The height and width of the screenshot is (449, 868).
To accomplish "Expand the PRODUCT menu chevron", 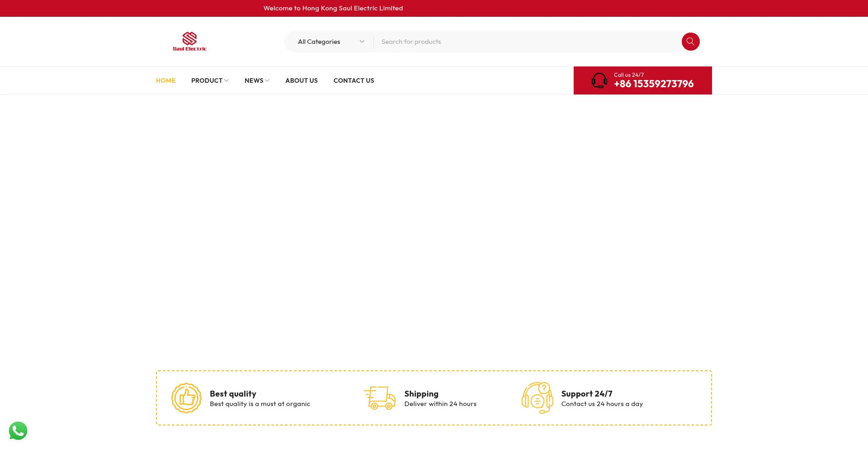I will click(226, 80).
